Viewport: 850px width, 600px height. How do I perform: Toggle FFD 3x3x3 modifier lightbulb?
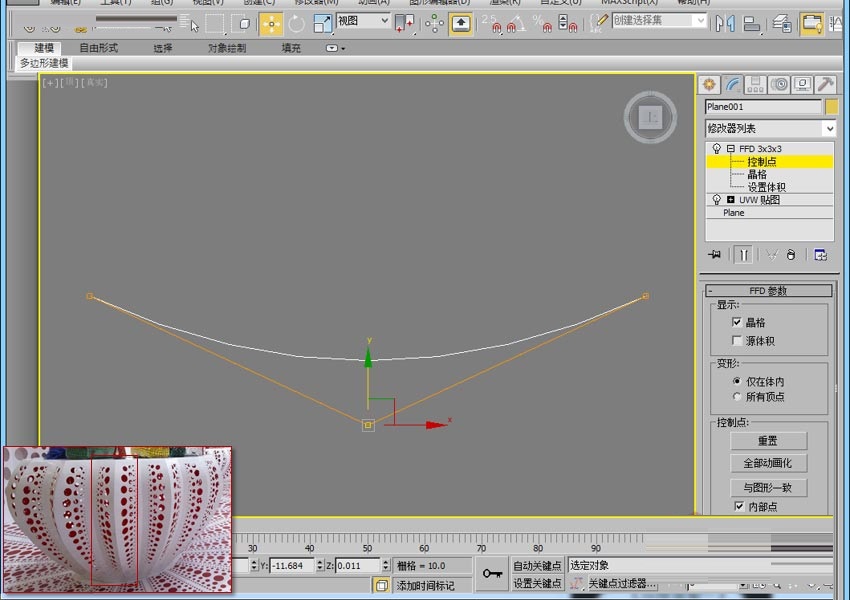(717, 149)
